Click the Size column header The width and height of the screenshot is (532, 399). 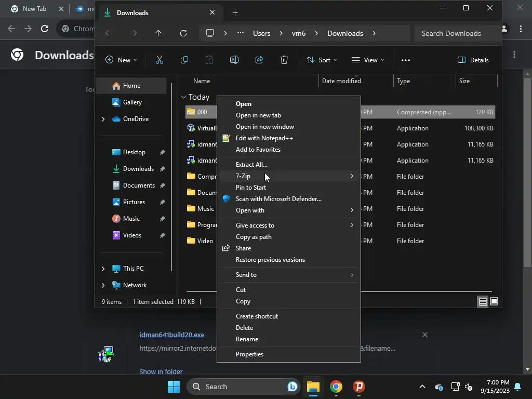pyautogui.click(x=476, y=81)
